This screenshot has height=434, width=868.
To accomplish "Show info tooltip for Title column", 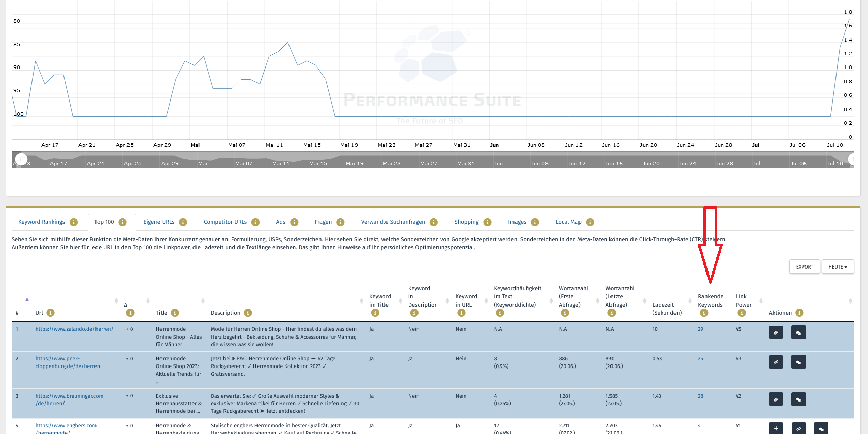I will [x=175, y=313].
